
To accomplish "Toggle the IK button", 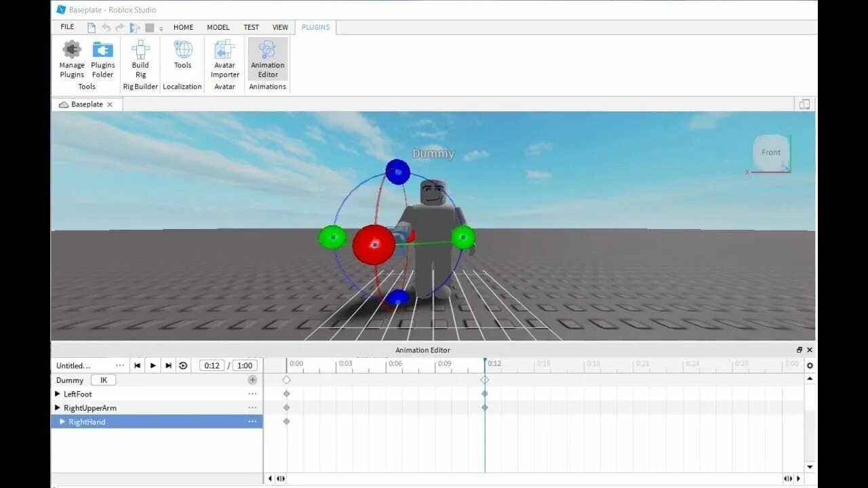I will [x=104, y=380].
